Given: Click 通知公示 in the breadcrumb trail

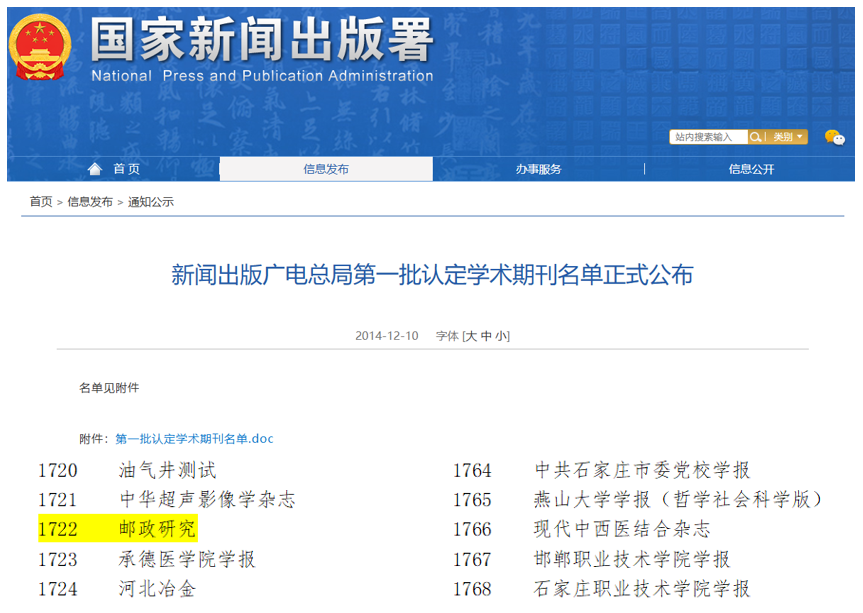Looking at the screenshot, I should click(x=150, y=202).
